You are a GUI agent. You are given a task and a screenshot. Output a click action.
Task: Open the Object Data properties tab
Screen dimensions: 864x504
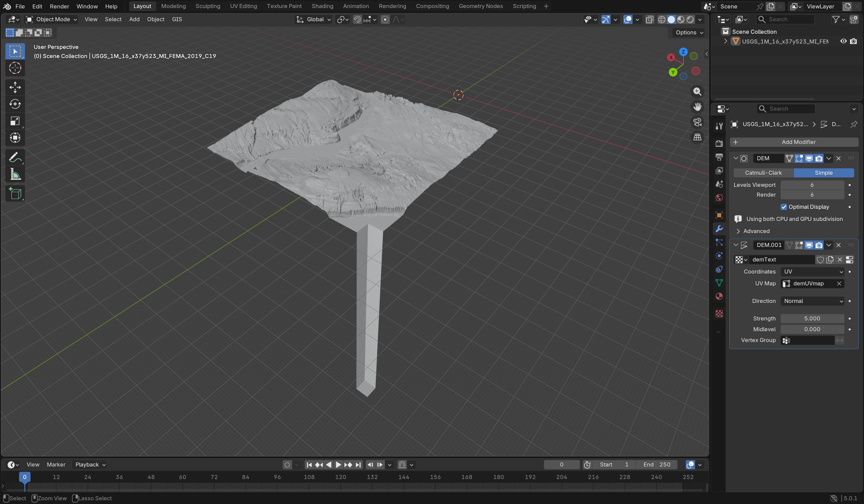[719, 283]
